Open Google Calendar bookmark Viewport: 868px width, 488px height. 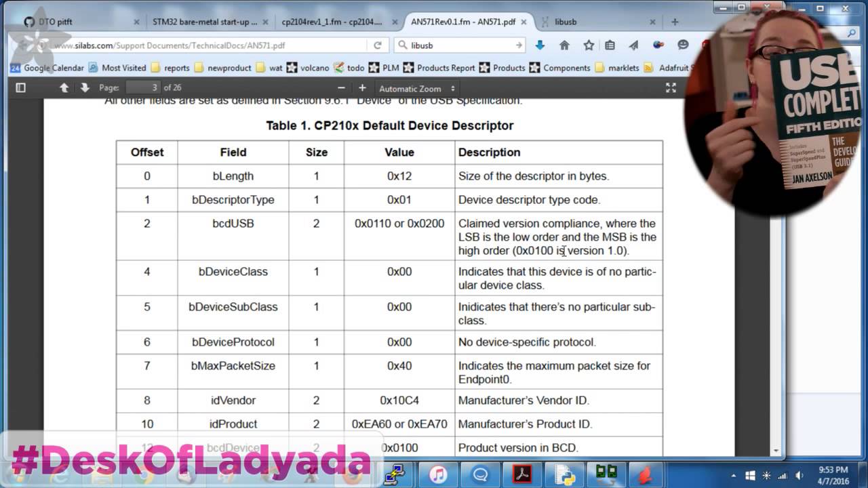[x=47, y=68]
